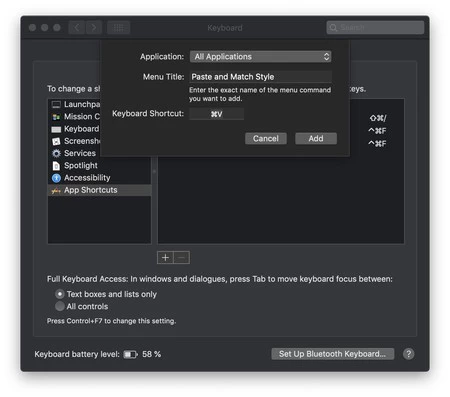Select Services in the category list

(100, 153)
